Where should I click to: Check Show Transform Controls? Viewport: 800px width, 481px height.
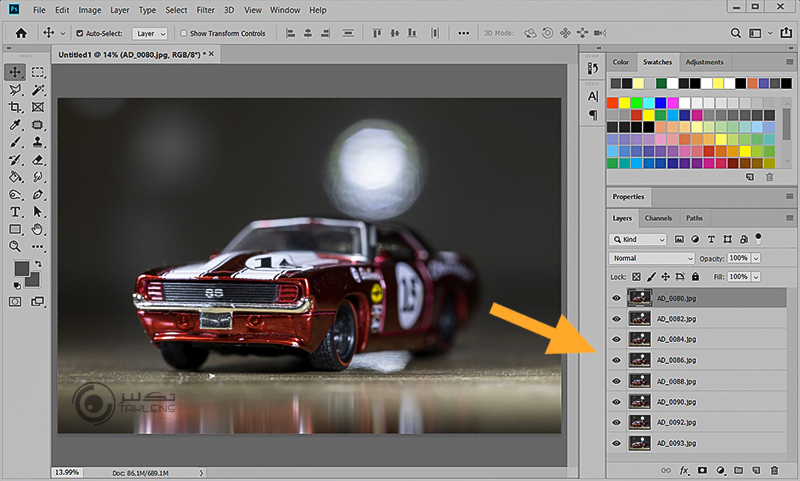pos(183,33)
